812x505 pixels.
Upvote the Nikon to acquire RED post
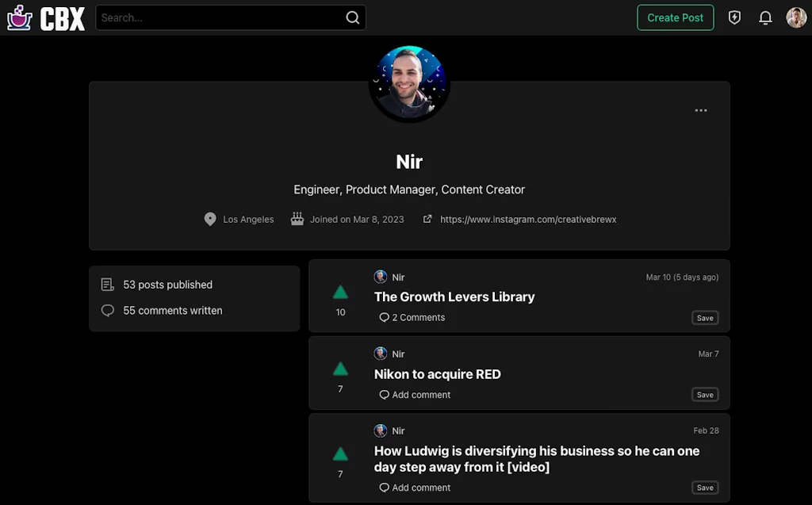click(x=340, y=369)
